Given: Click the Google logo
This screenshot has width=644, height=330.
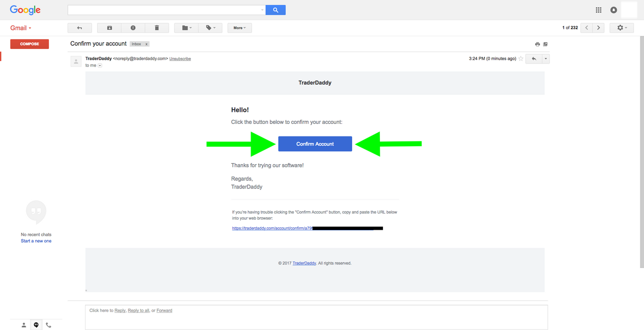Looking at the screenshot, I should click(x=25, y=10).
